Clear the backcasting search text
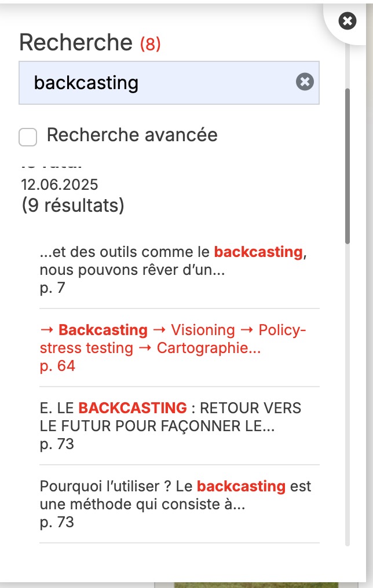Image resolution: width=373 pixels, height=588 pixels. (x=305, y=82)
